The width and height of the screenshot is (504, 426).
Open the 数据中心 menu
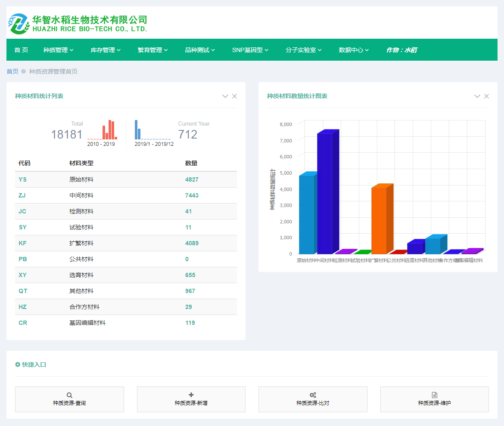pos(354,50)
